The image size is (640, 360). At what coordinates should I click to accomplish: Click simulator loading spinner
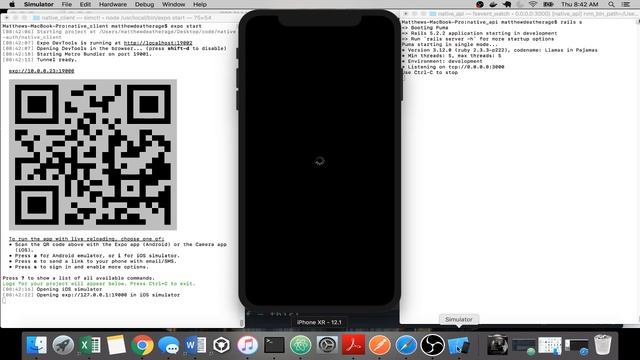pos(320,161)
